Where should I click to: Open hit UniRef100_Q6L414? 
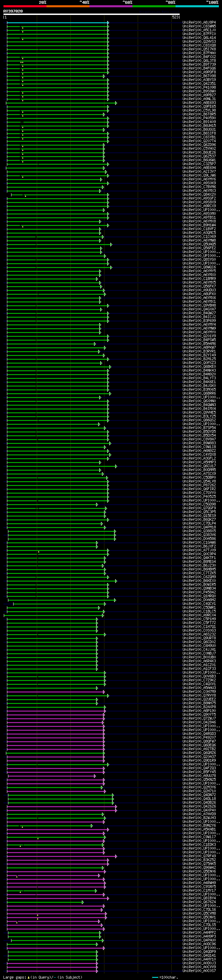click(199, 38)
